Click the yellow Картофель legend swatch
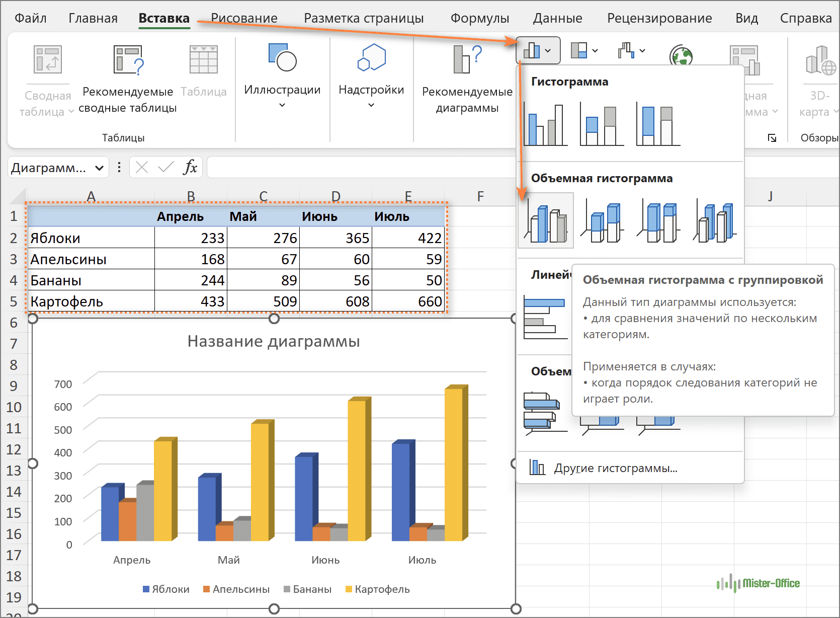The image size is (840, 618). pyautogui.click(x=349, y=589)
